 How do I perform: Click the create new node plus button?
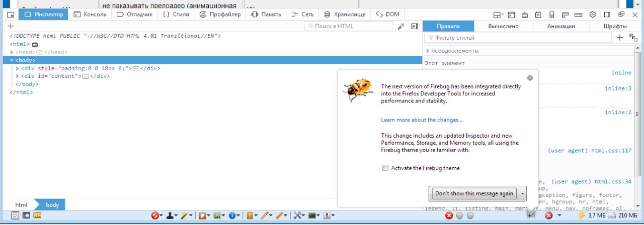(11, 26)
